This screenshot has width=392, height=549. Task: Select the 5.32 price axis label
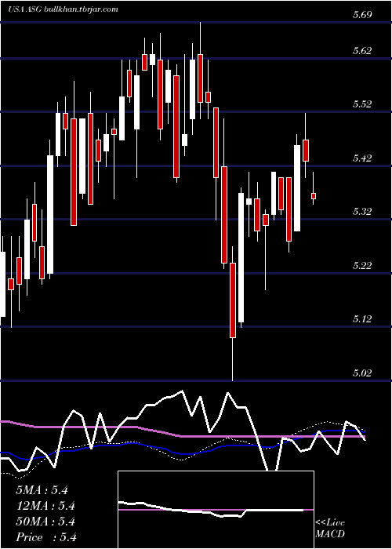point(362,212)
